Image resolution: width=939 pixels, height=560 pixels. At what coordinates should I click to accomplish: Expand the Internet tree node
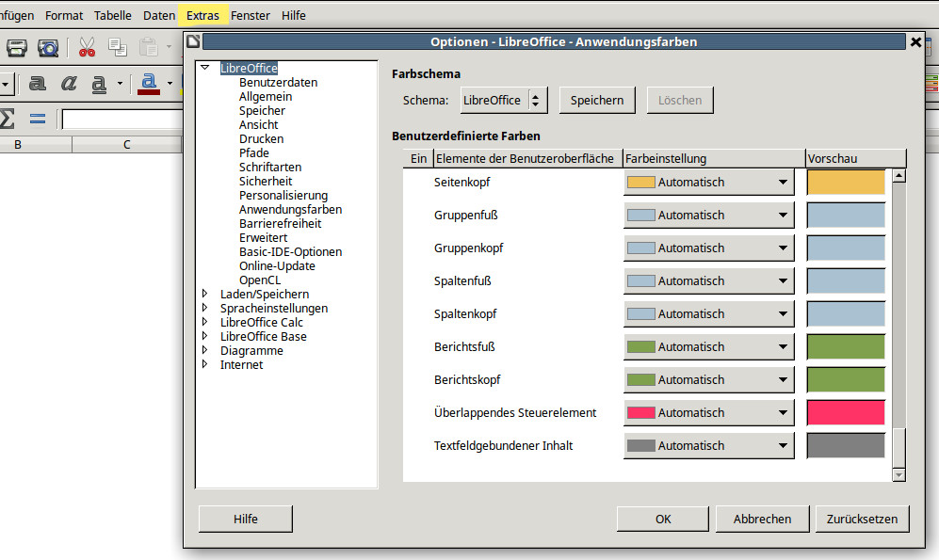[204, 363]
